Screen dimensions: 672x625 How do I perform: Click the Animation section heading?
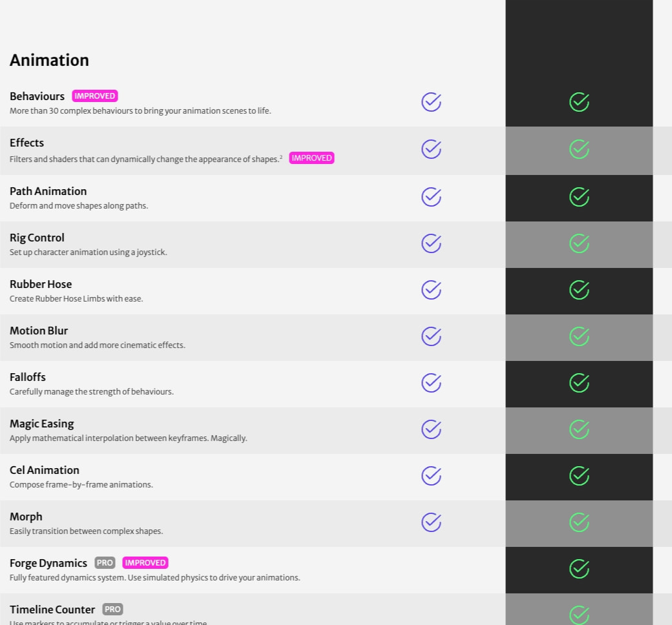[x=49, y=61]
